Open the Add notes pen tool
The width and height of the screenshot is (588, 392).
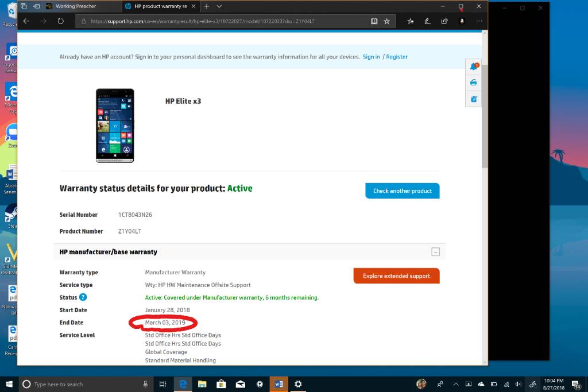click(427, 21)
